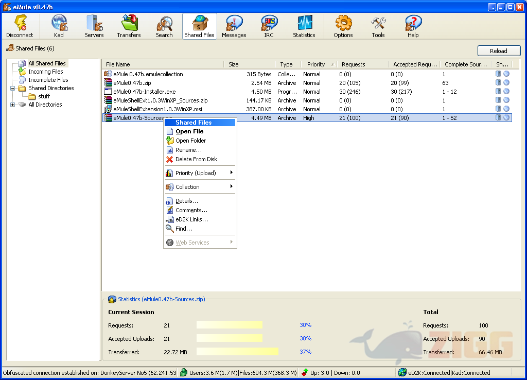Click the eD2K connection status globe
Screen dimensions: 527x380
pyautogui.click(x=402, y=372)
